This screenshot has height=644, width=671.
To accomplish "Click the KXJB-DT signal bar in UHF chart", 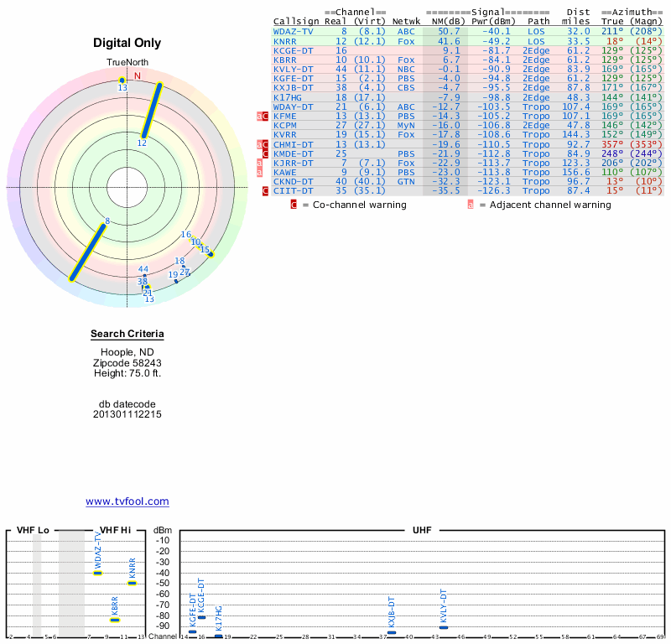I will pos(392,633).
